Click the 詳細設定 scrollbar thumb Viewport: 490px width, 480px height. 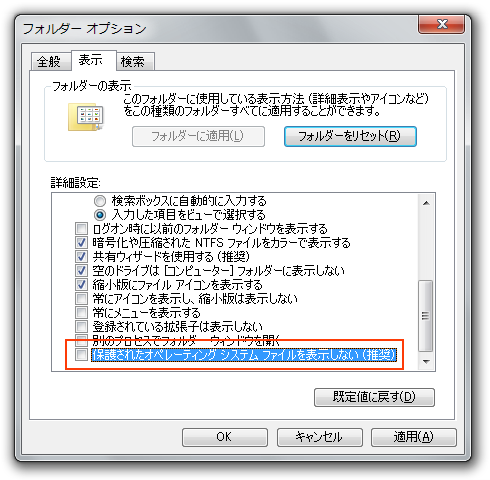426,316
